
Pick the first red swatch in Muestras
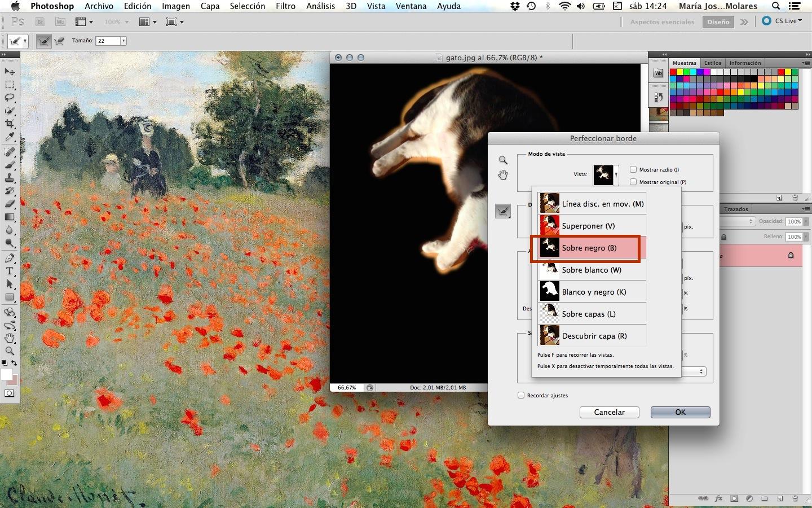coord(673,72)
